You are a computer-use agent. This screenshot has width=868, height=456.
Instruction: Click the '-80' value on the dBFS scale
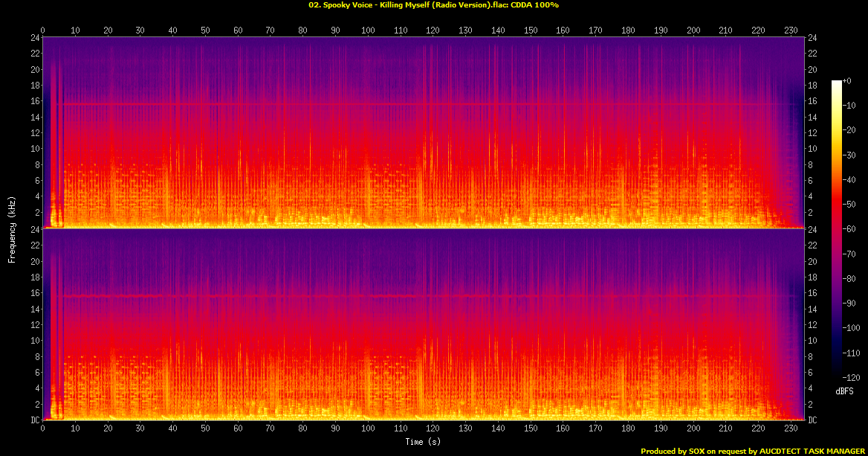[x=849, y=279]
